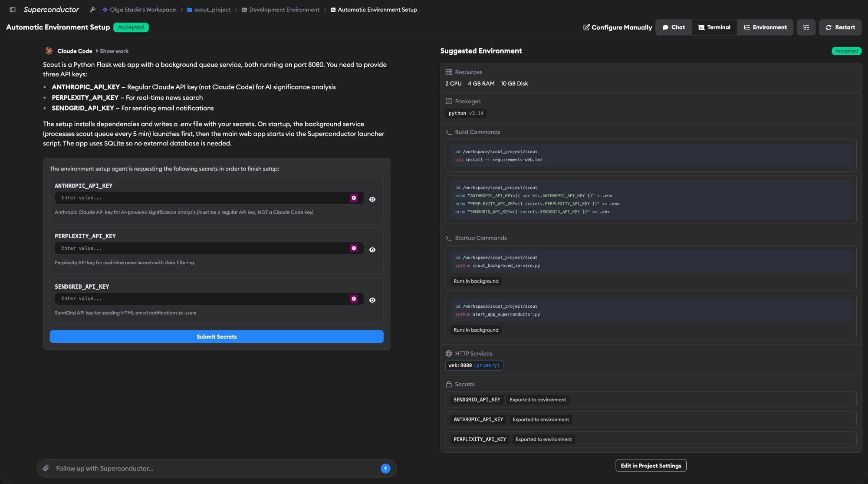Reveal the PERPLEXITY_API_KEY value with eye icon
Screen dimensions: 868x484
(372, 250)
